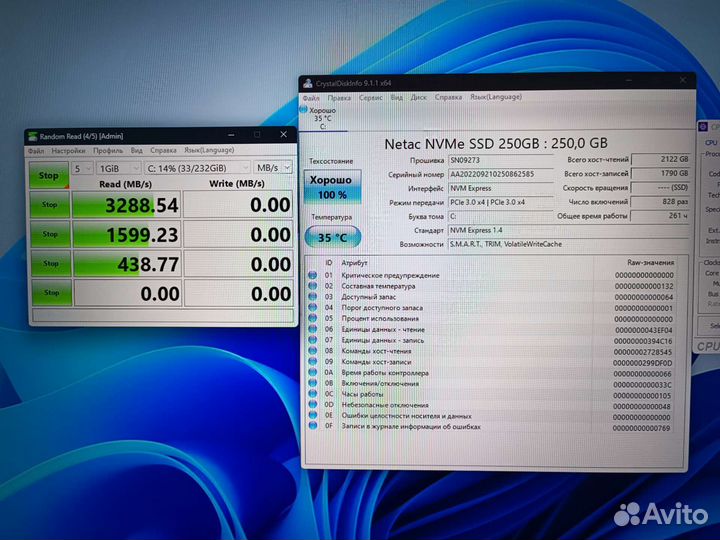Open Файл menu in CrystalDiskInfo

(x=311, y=98)
